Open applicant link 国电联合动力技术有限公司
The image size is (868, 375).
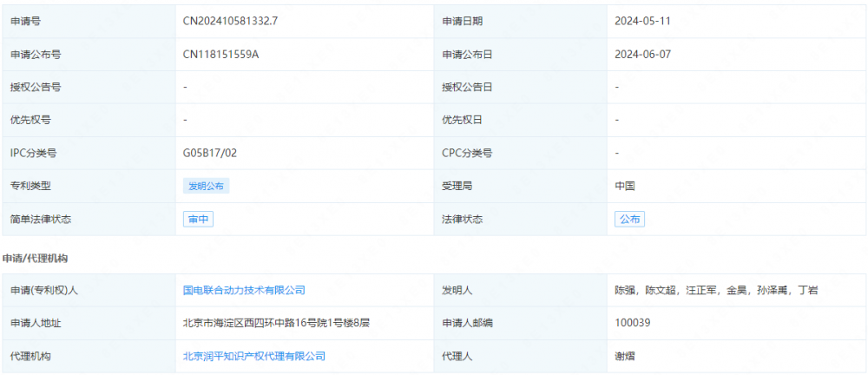(x=244, y=290)
